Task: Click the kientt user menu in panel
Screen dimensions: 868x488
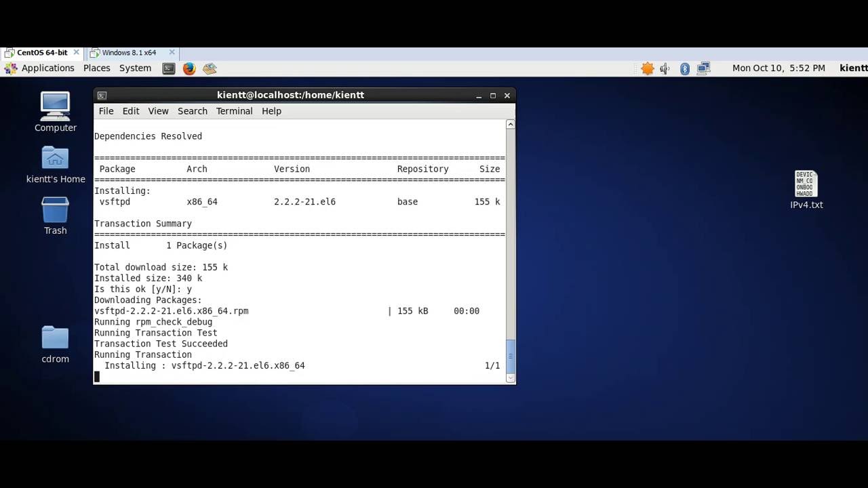Action: pyautogui.click(x=853, y=68)
